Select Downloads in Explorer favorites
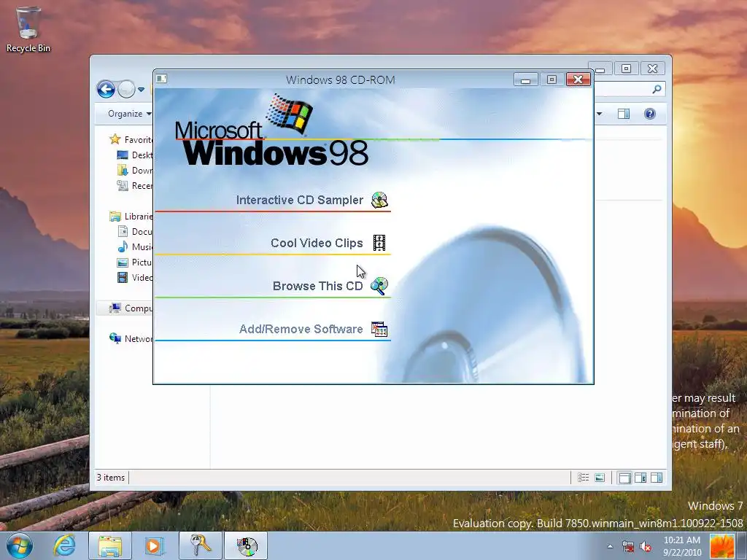Screen dimensions: 747x560 click(x=135, y=171)
